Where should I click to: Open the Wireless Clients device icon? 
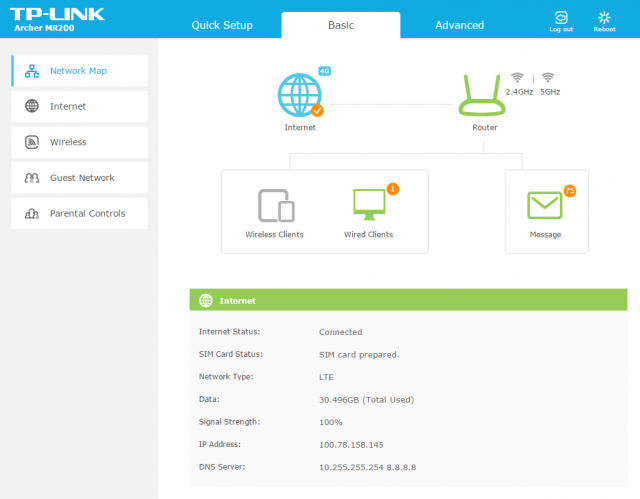point(274,205)
